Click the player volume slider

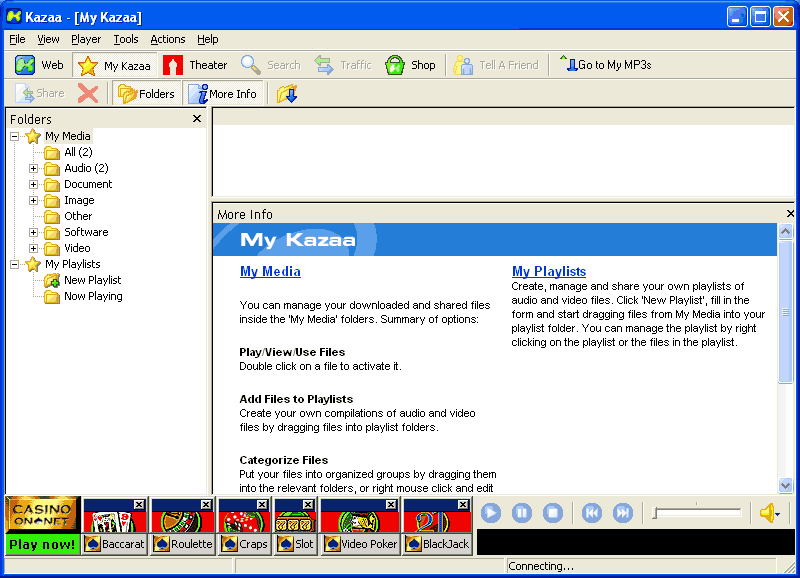tap(697, 513)
